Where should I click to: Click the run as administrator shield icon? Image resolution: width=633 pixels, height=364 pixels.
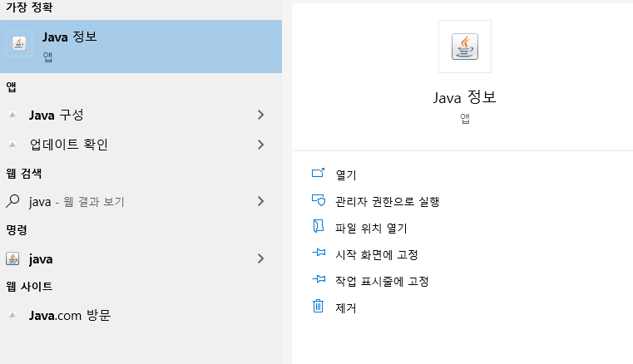(318, 199)
